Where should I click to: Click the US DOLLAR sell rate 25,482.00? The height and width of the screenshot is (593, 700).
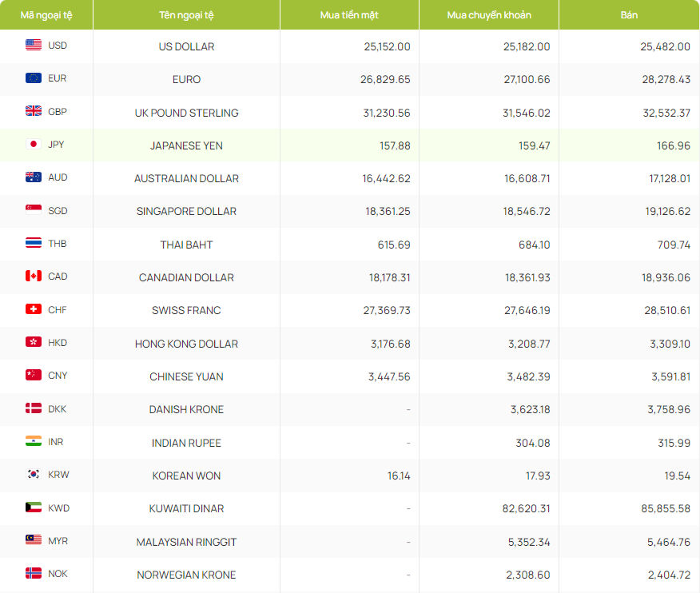(665, 46)
